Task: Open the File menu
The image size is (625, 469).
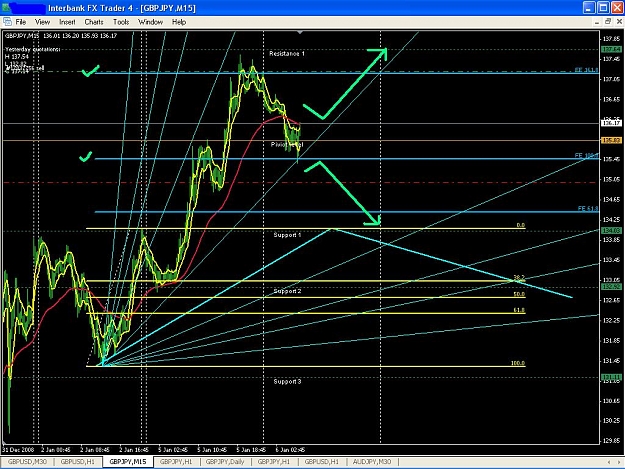Action: (x=21, y=22)
